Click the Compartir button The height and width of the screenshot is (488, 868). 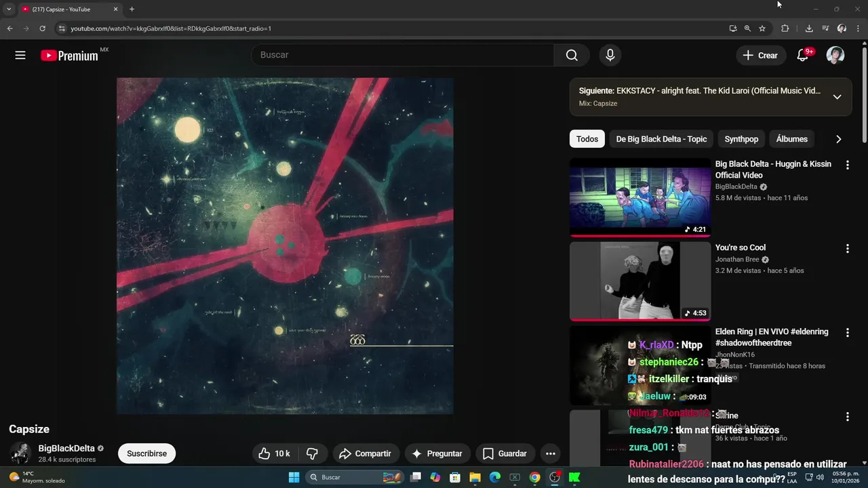point(366,453)
